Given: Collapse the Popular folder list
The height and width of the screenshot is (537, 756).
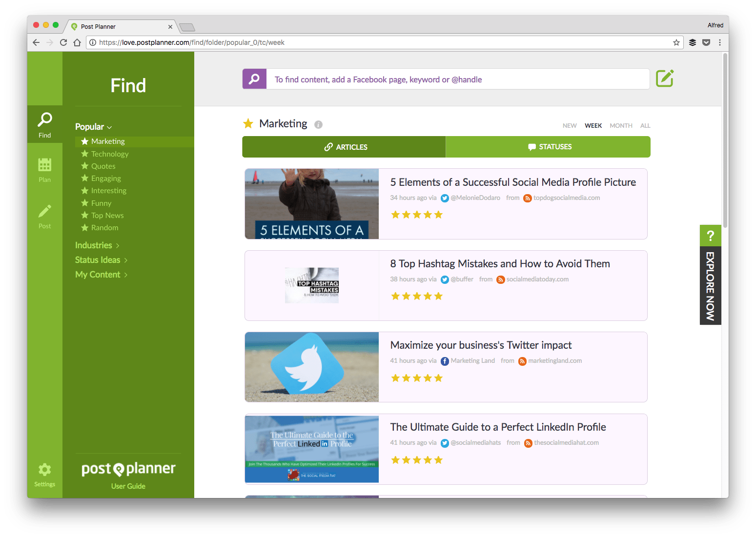Looking at the screenshot, I should point(94,127).
